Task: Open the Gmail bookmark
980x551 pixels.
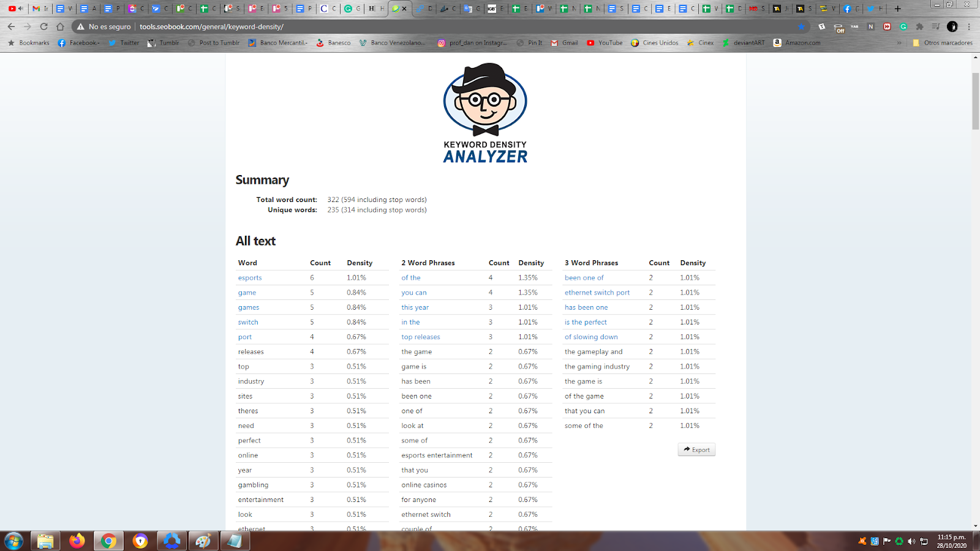Action: [564, 43]
